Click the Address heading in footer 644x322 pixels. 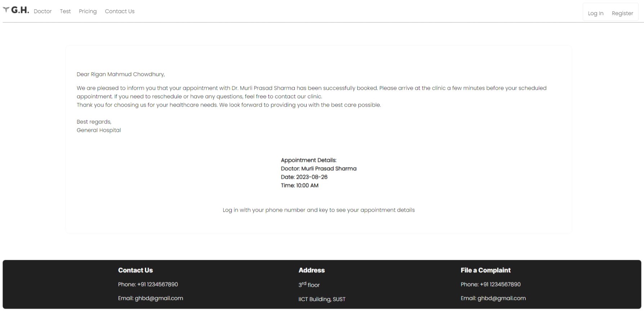tap(312, 271)
